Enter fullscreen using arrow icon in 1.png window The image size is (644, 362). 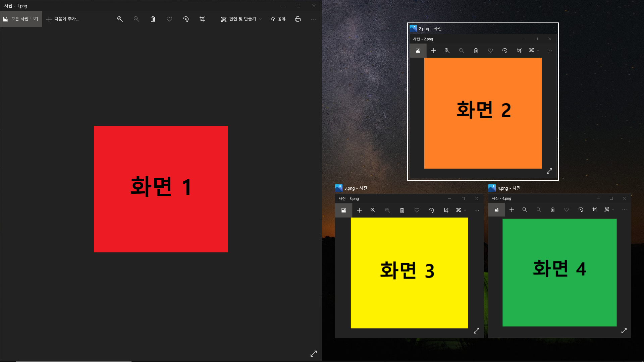pyautogui.click(x=313, y=354)
